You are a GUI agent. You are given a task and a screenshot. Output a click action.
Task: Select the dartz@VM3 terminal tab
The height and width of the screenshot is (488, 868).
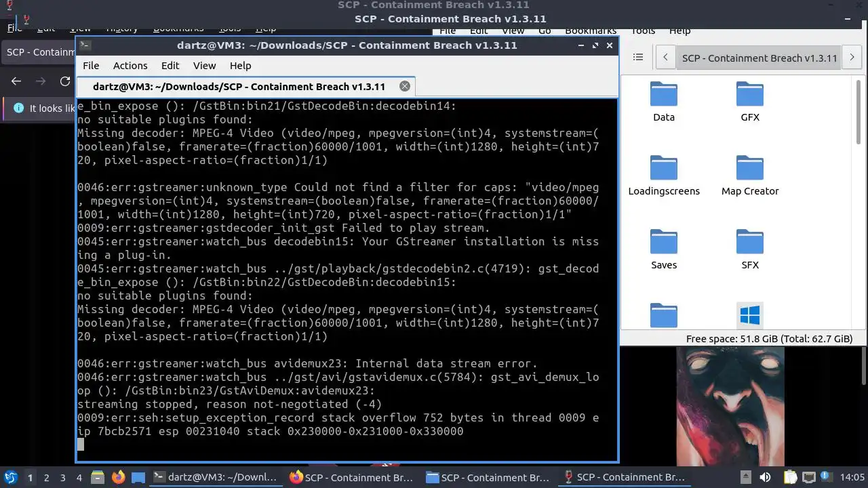click(245, 86)
